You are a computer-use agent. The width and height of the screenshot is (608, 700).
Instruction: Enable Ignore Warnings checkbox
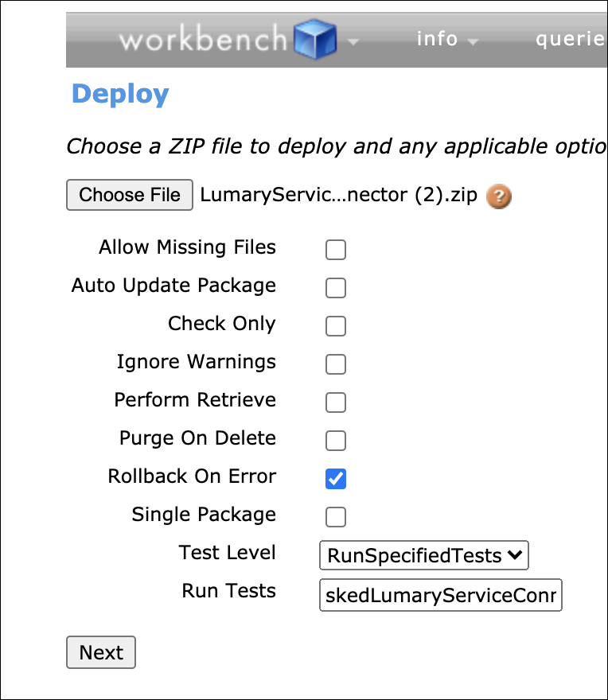tap(336, 364)
